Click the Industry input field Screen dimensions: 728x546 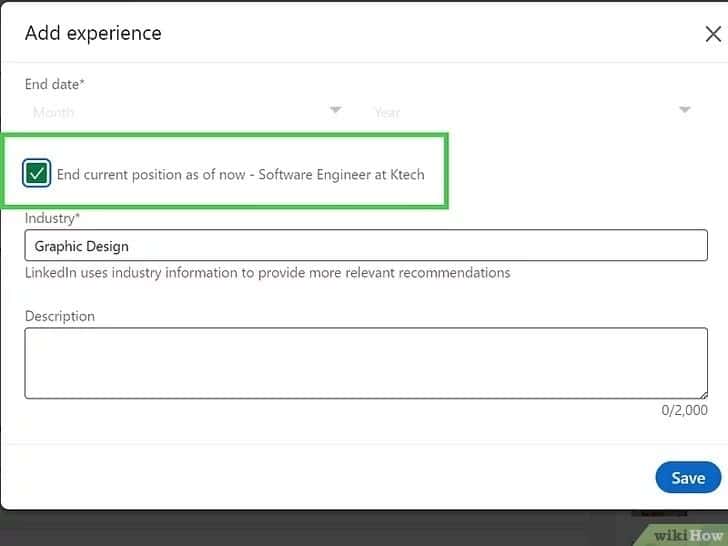pyautogui.click(x=366, y=246)
